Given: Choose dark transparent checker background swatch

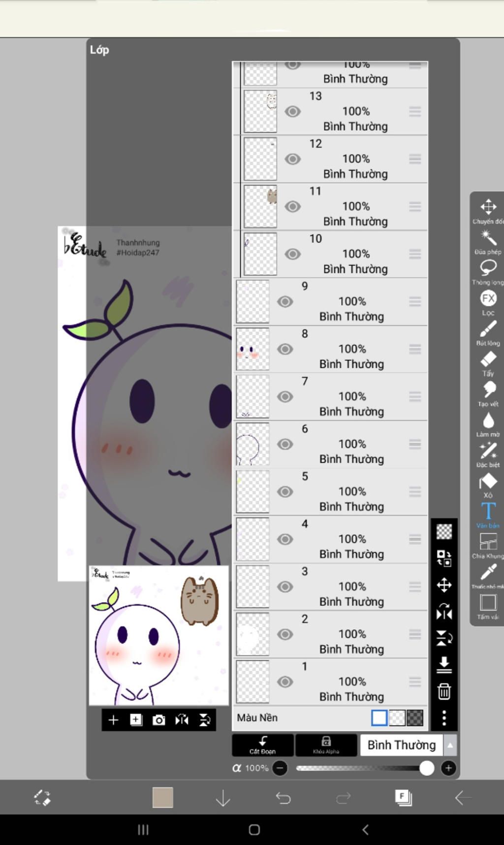Looking at the screenshot, I should 415,718.
